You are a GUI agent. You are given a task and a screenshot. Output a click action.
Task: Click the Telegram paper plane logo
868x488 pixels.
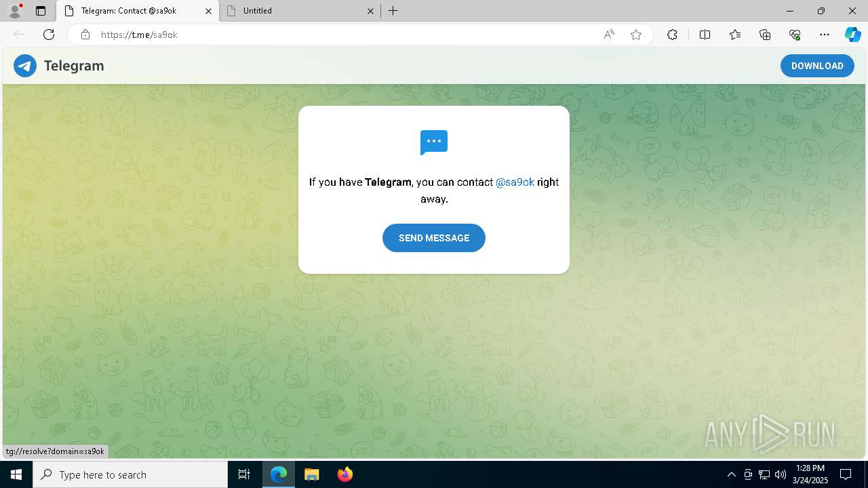[x=25, y=66]
